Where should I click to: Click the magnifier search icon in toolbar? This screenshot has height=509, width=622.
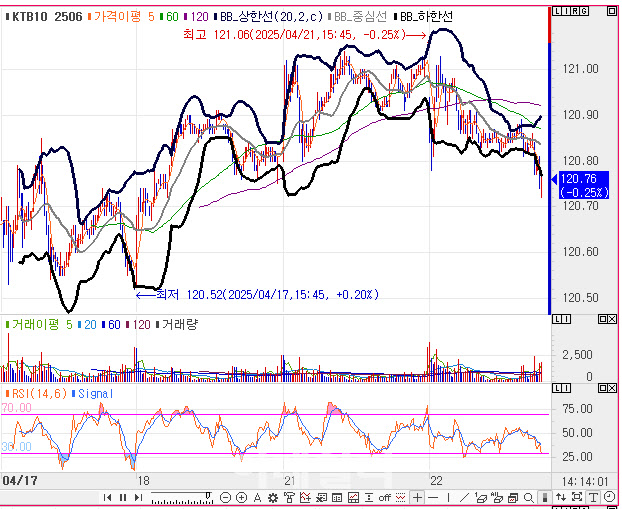[x=528, y=497]
